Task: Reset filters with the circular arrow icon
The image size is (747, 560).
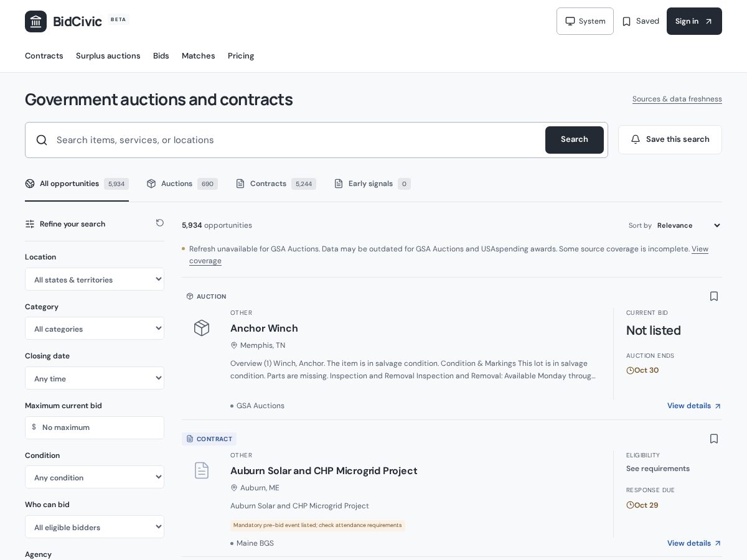Action: 160,223
